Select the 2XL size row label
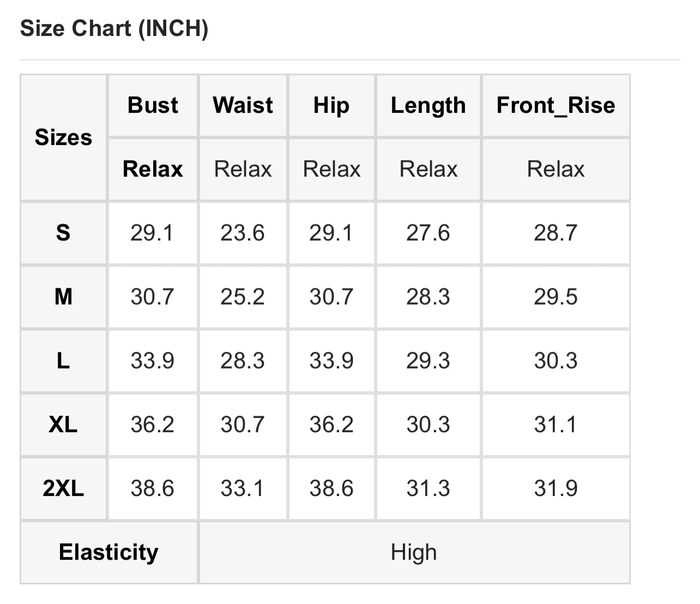700x604 pixels. 63,488
